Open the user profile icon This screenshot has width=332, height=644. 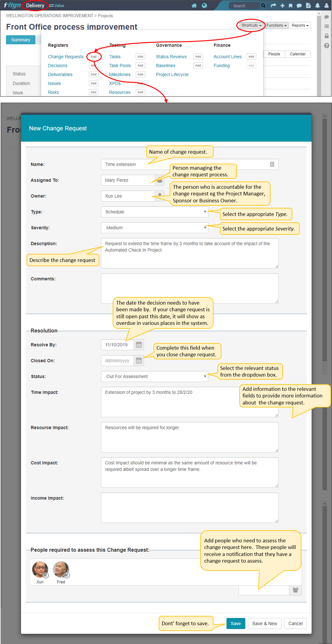click(x=327, y=5)
